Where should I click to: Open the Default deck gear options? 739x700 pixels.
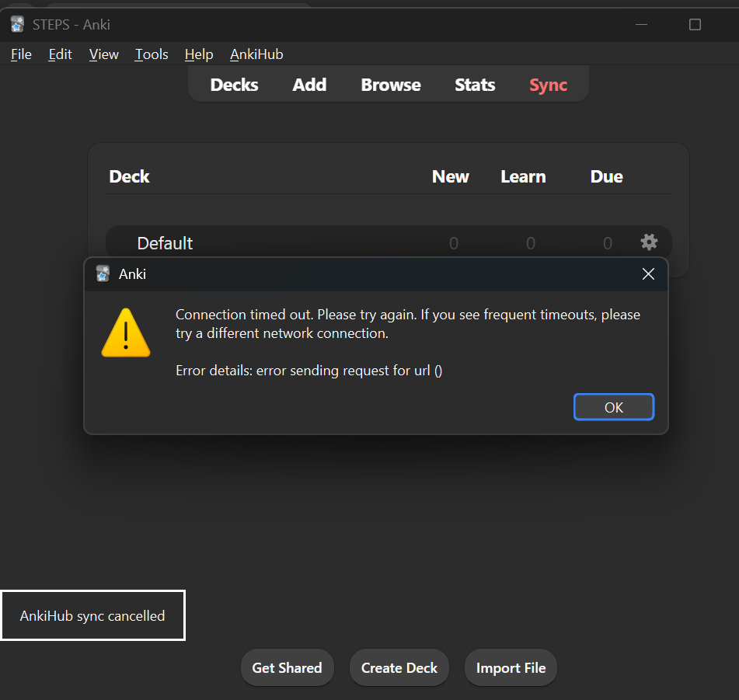[648, 242]
